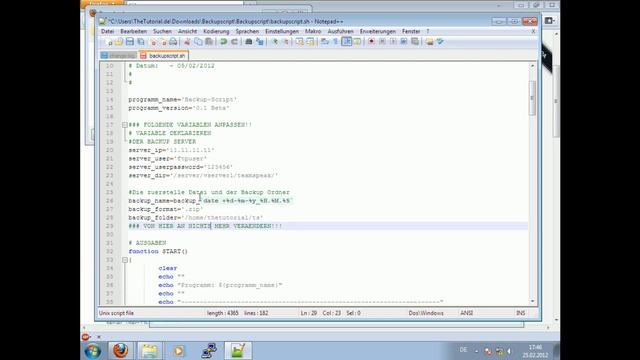640x360 pixels.
Task: Click 'Unix script file' in status bar
Action: 116,313
